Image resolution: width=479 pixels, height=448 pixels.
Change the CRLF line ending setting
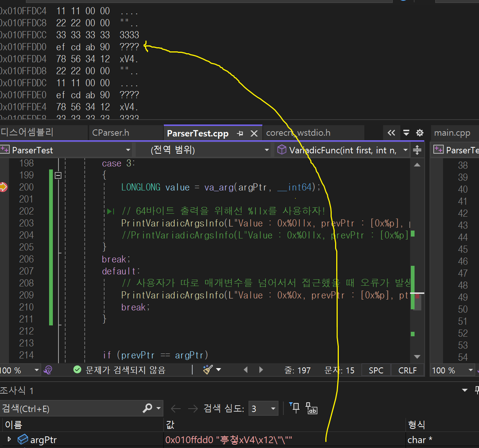tap(407, 370)
